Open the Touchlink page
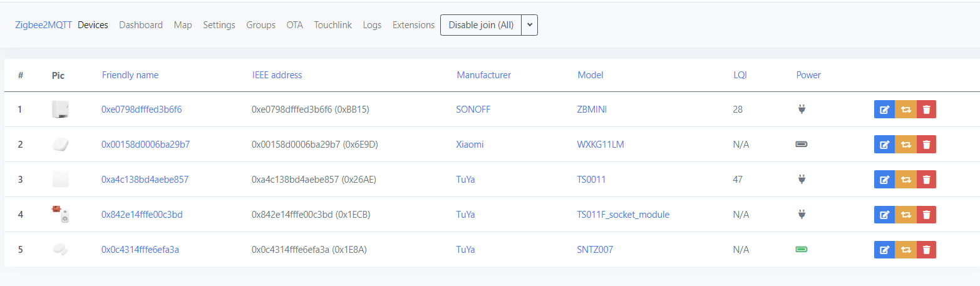Viewport: 980px width, 286px height. tap(333, 25)
